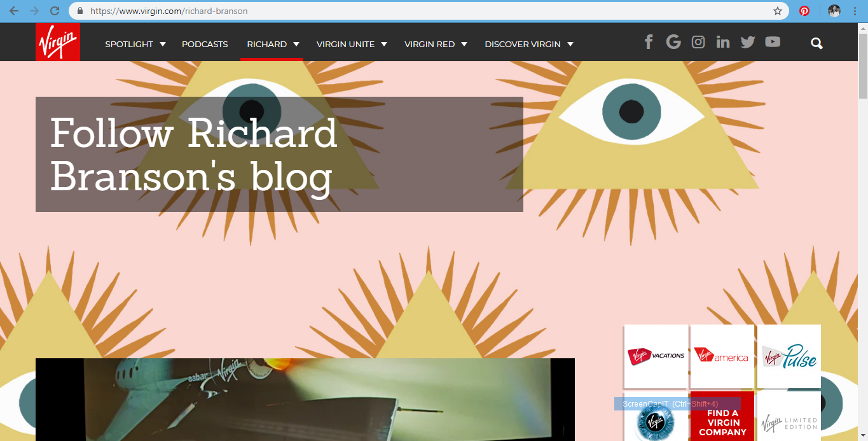Expand the Virgin Unite menu arrow
Viewport: 868px width, 441px height.
coord(384,44)
